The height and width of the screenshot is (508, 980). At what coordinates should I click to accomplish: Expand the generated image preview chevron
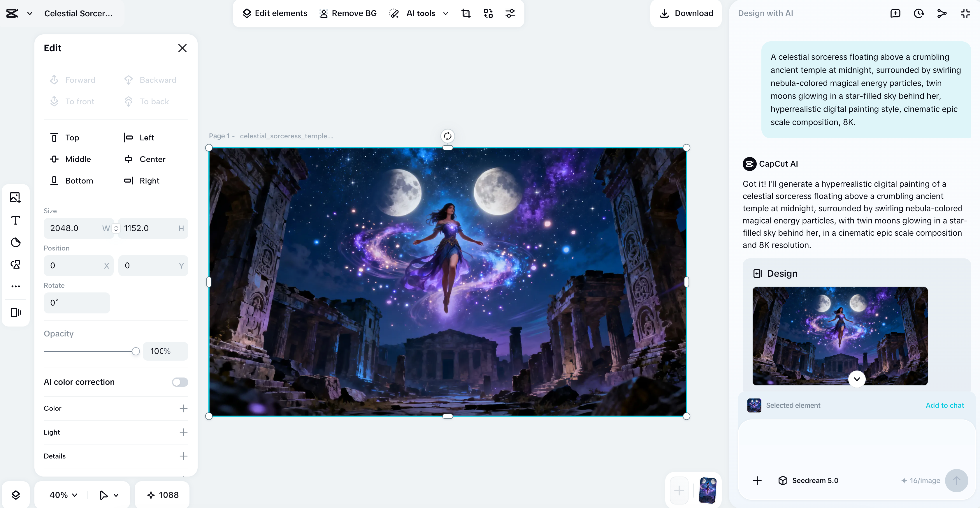pos(857,379)
